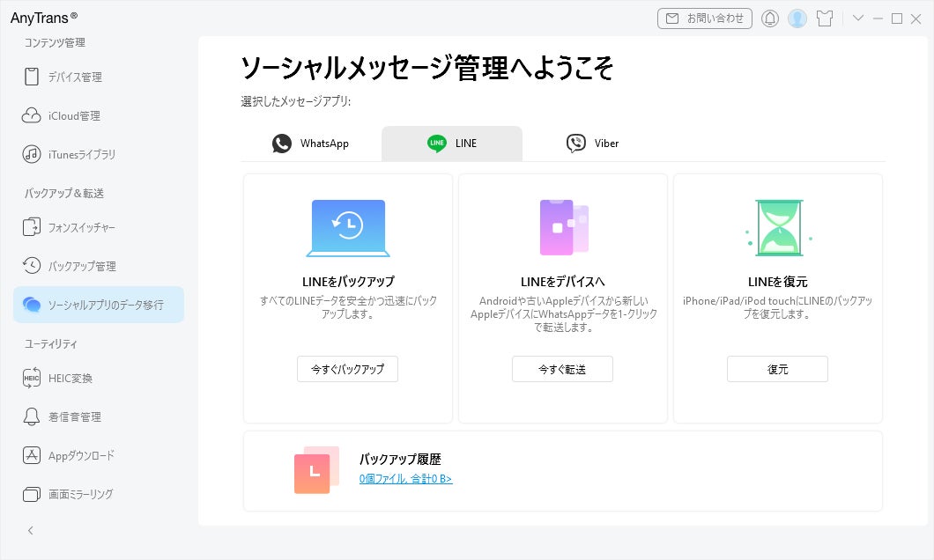Click the 今すぐ転送 button
This screenshot has height=560, width=934.
[x=562, y=369]
